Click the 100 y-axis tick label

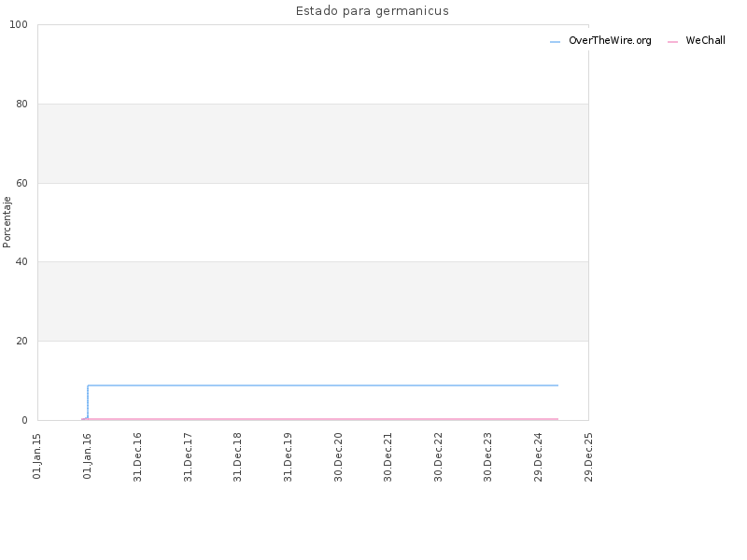[19, 25]
